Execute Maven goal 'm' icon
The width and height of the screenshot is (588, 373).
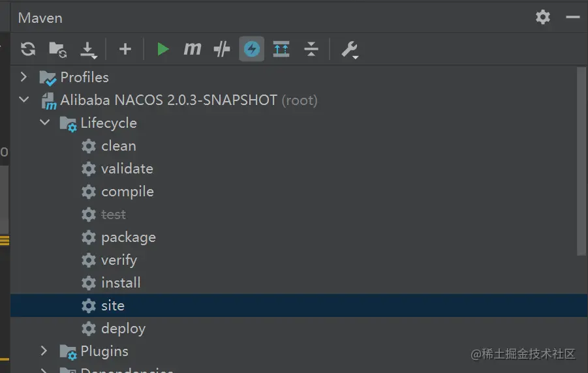pos(193,49)
